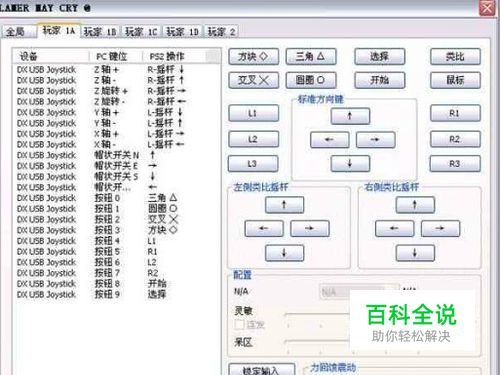
Task: Adjust the 呆区 dead zone slider
Action: tap(317, 341)
